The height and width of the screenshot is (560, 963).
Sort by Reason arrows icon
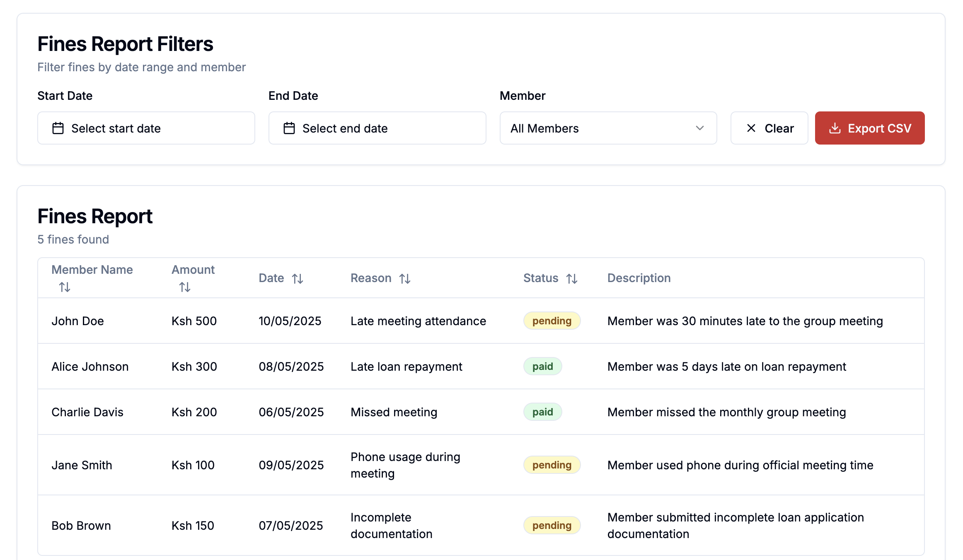(x=405, y=279)
